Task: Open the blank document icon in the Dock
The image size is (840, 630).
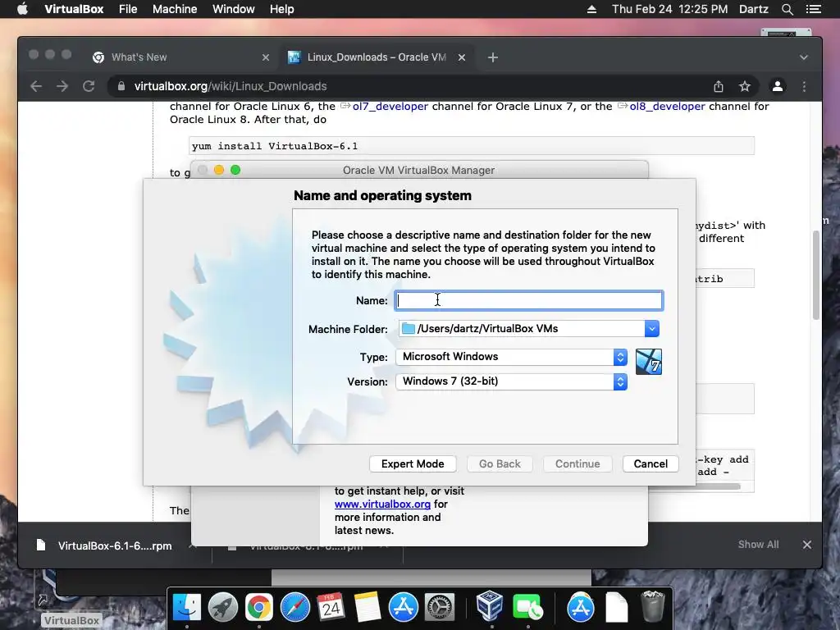Action: tap(617, 608)
